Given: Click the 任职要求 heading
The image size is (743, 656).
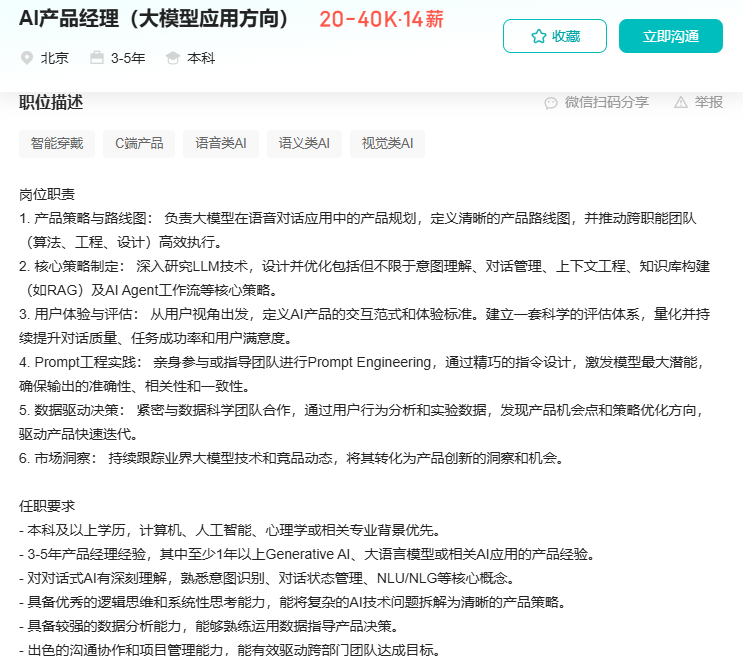Looking at the screenshot, I should coord(47,506).
